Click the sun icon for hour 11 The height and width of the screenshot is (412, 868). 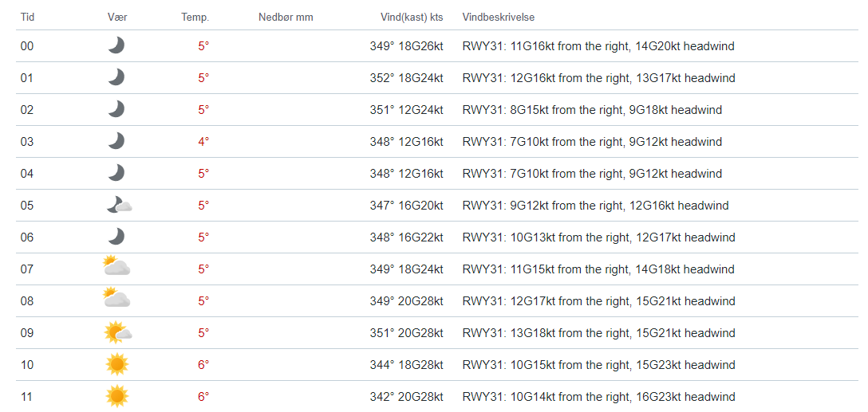point(116,396)
